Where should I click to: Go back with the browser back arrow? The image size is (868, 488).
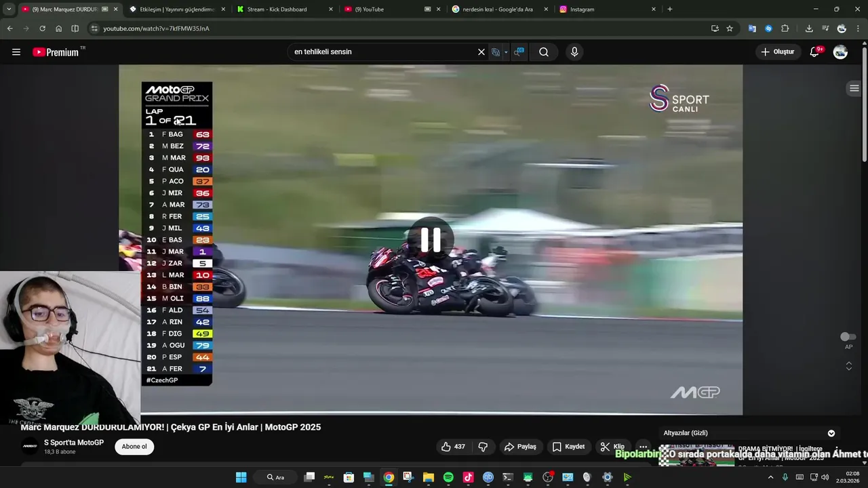9,28
